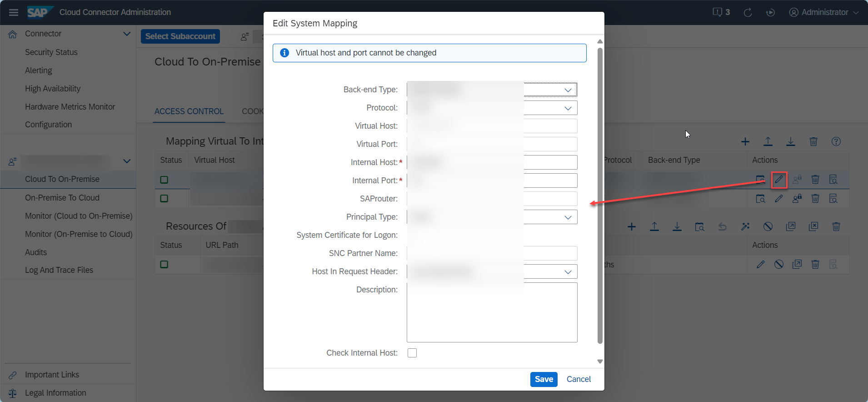
Task: Click Cancel in the Edit System Mapping dialog
Action: click(579, 379)
